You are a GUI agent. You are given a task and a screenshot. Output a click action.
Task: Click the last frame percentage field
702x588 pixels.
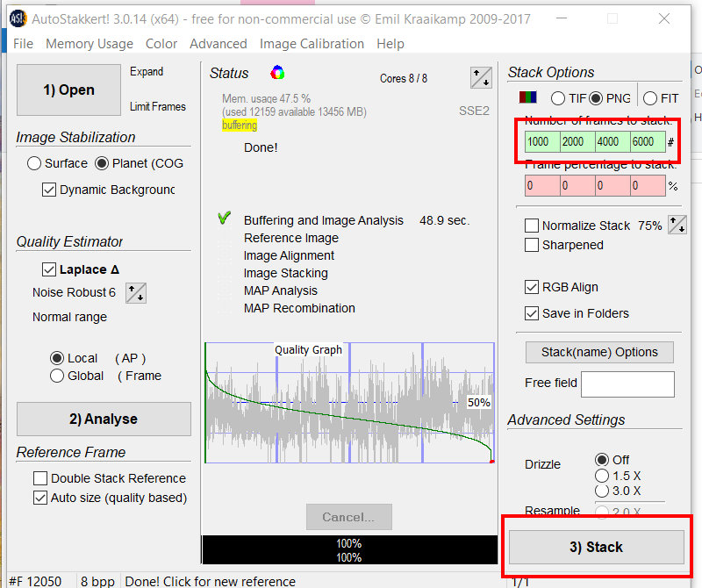coord(648,186)
